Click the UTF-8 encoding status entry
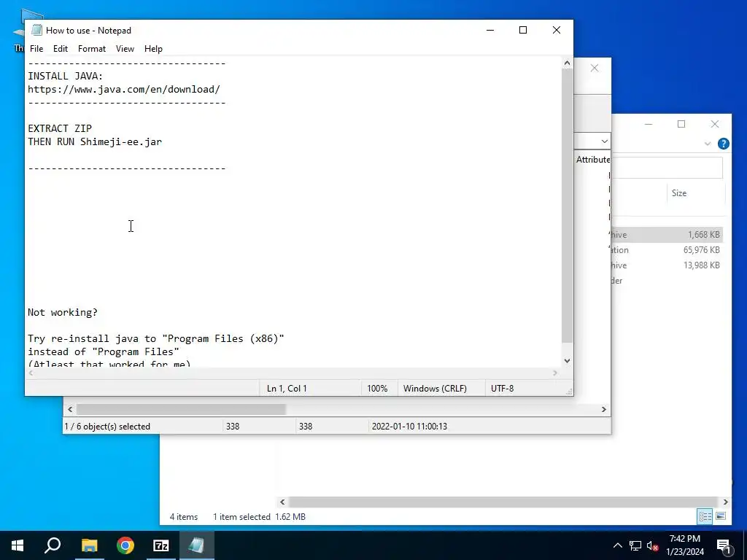 click(x=502, y=388)
